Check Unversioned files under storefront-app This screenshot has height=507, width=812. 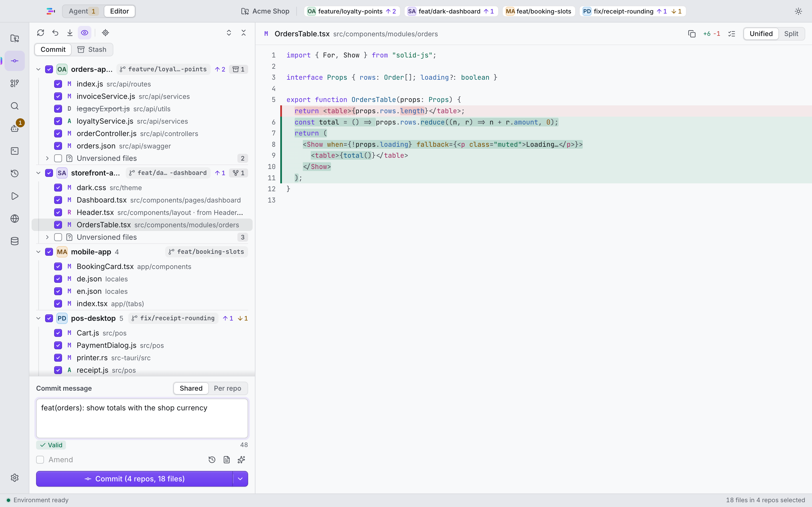58,237
